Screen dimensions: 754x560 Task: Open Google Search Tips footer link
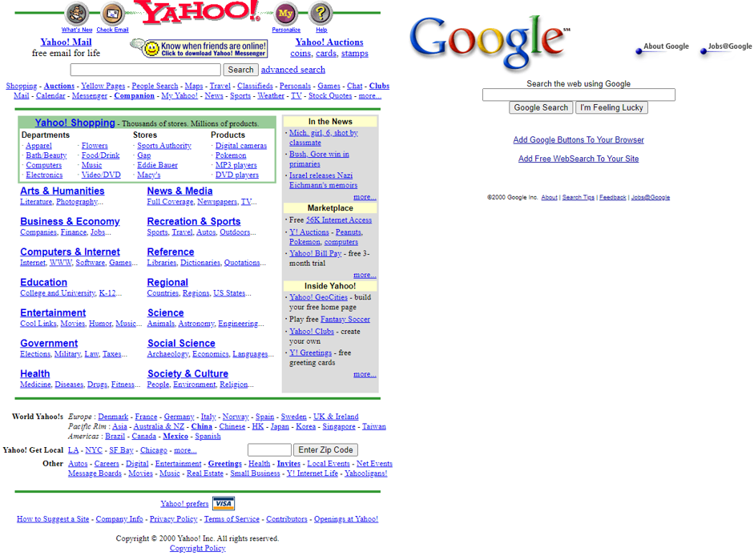click(578, 197)
